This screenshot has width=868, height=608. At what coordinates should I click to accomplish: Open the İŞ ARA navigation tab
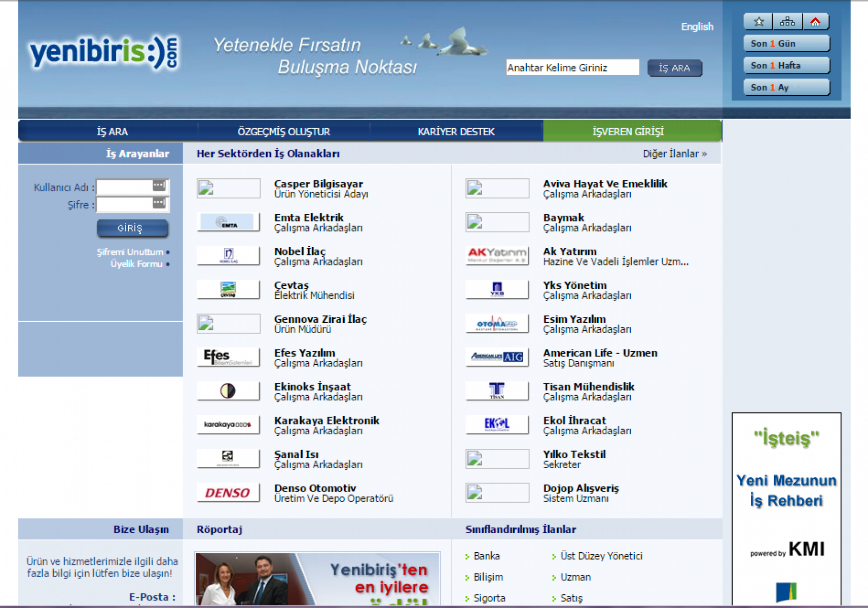tap(112, 132)
